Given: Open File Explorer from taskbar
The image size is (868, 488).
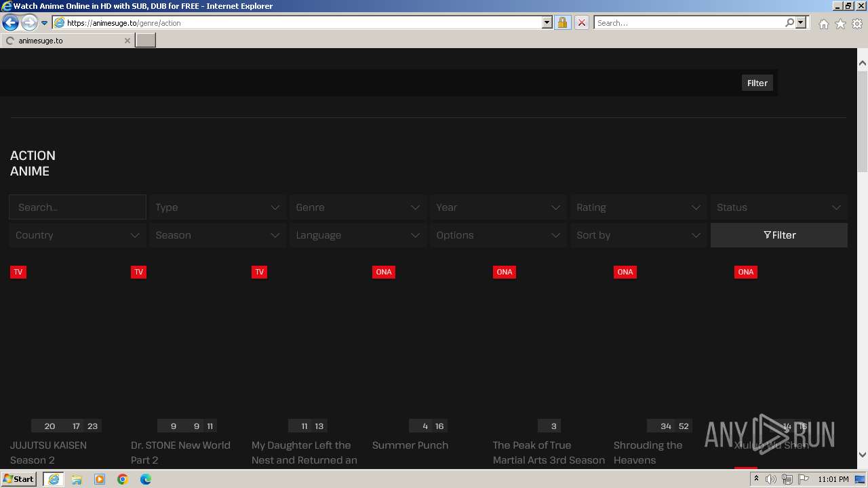Looking at the screenshot, I should 77,479.
